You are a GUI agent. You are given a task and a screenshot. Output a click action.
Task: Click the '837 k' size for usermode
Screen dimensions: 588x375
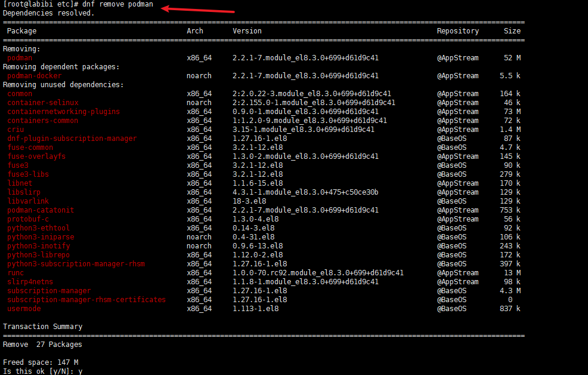[510, 309]
